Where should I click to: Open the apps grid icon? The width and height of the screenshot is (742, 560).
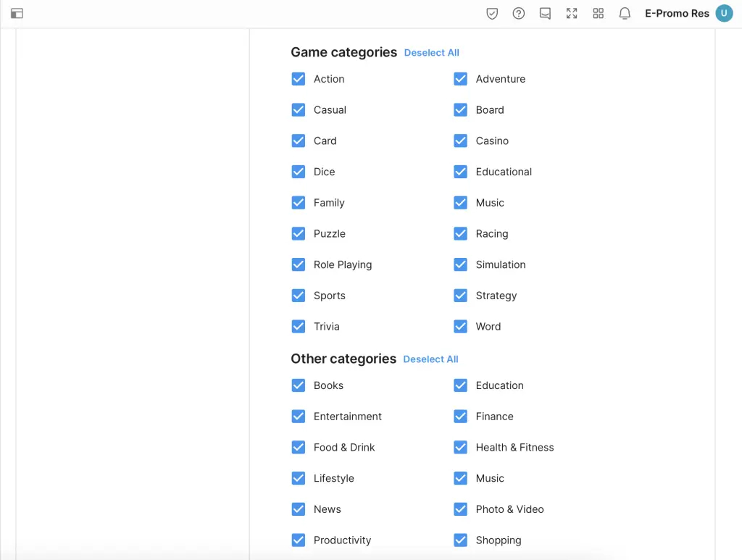coord(598,13)
